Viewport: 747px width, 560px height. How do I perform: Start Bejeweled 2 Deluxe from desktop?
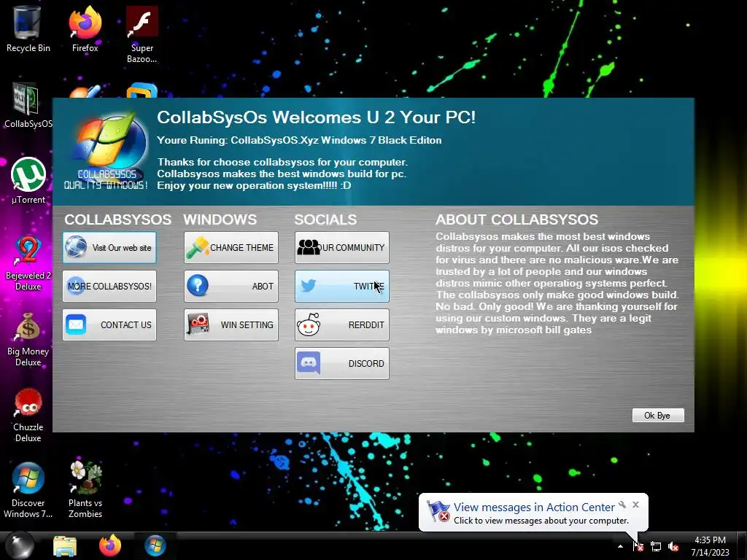(28, 262)
